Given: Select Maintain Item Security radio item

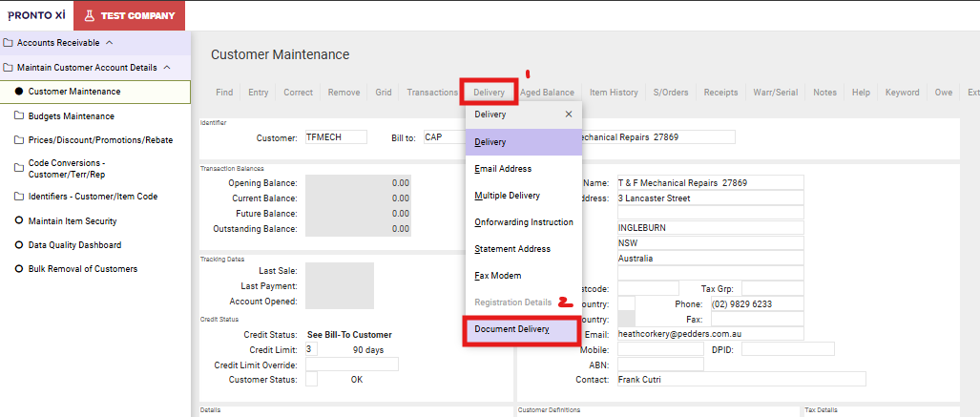Looking at the screenshot, I should [x=73, y=221].
